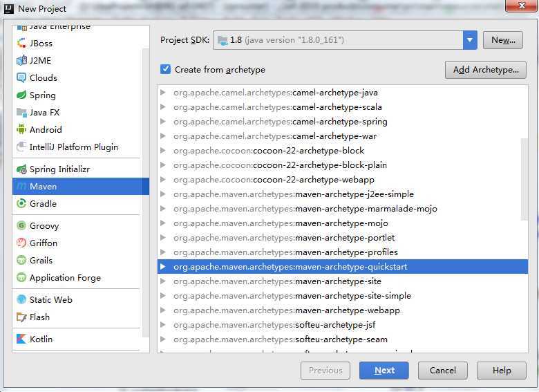
Task: Click the Android robot icon
Action: [x=21, y=130]
